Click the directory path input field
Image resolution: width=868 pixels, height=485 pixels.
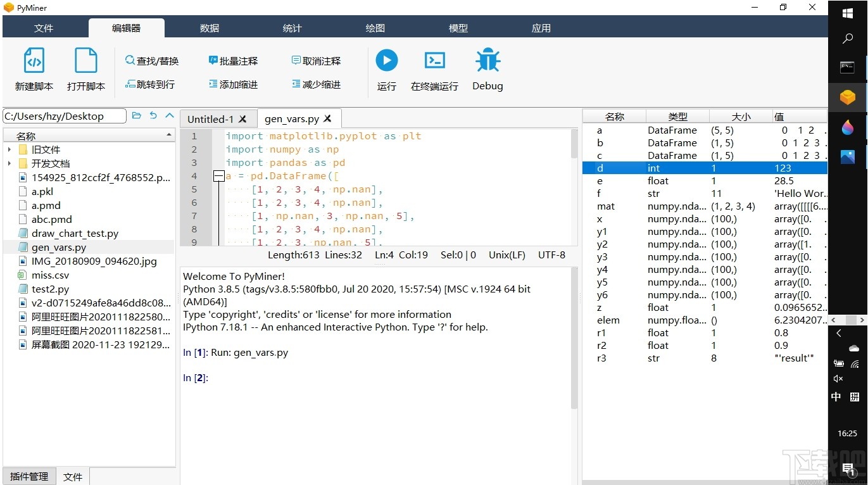point(63,116)
